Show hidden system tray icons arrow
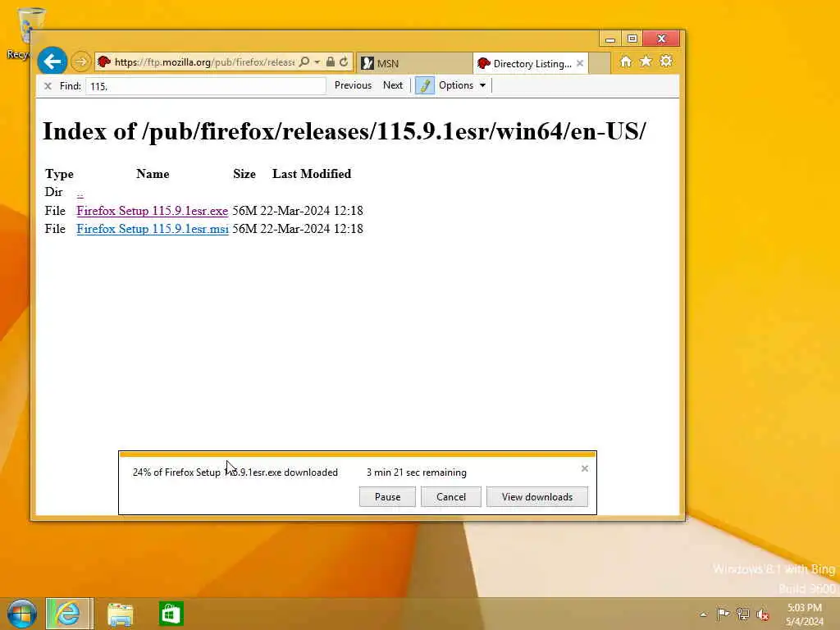Image resolution: width=840 pixels, height=630 pixels. (704, 614)
